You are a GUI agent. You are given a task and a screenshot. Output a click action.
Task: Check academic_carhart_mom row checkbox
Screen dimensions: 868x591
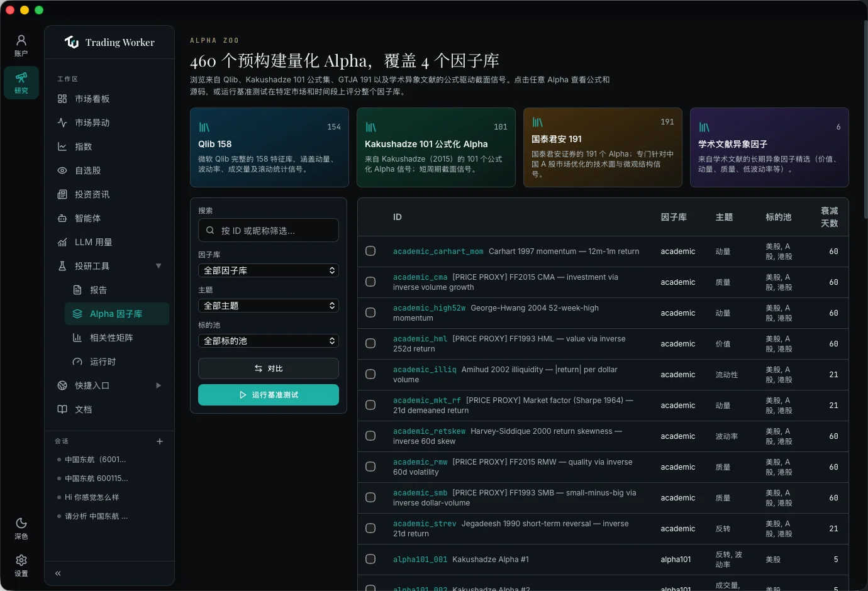pyautogui.click(x=370, y=251)
